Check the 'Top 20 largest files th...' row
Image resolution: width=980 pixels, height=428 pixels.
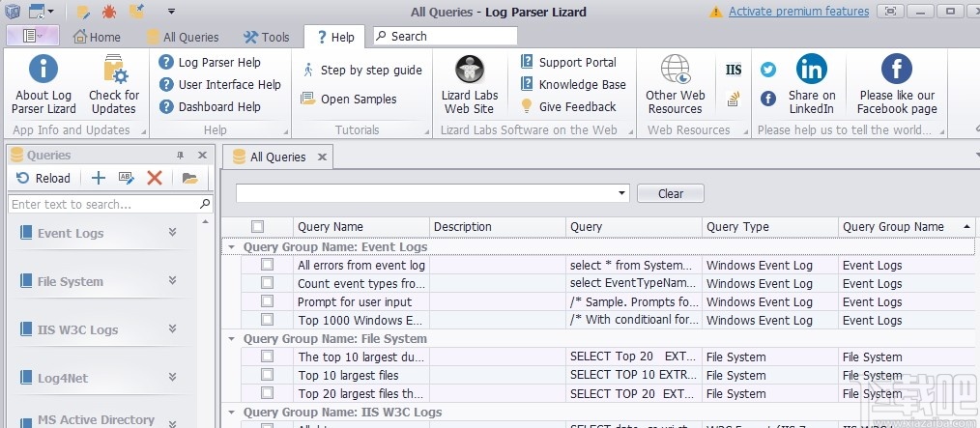268,393
